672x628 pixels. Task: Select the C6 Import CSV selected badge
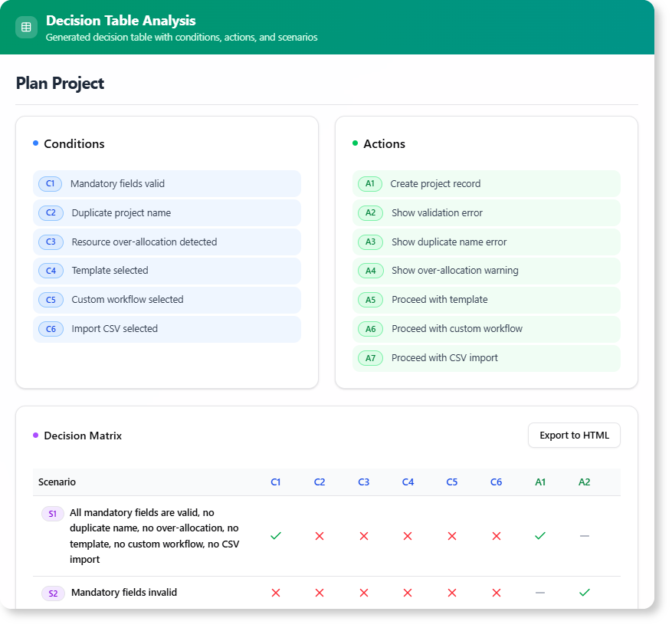point(51,328)
